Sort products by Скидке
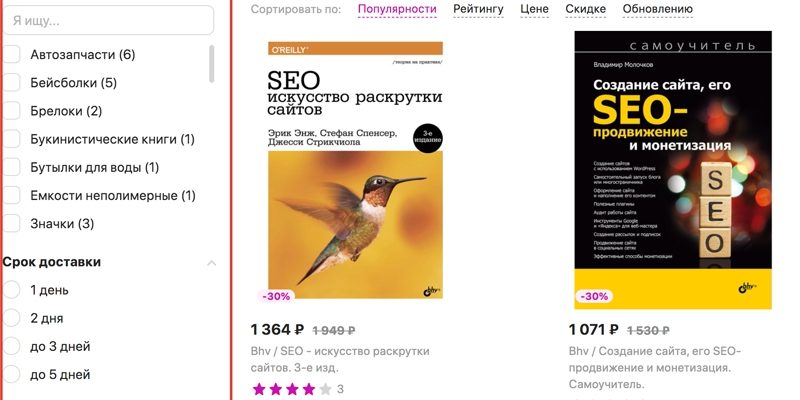 point(585,9)
